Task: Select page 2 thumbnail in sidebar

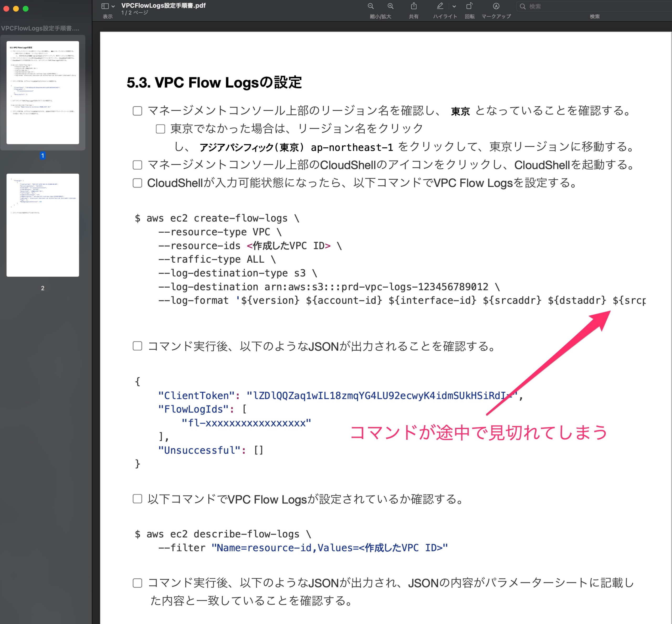Action: click(43, 225)
